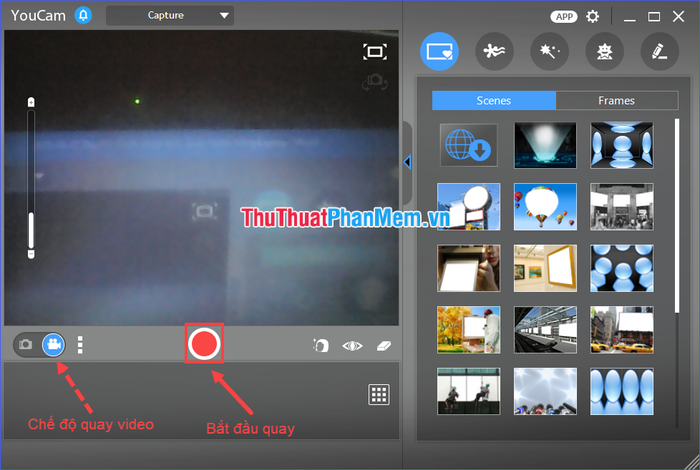Click the YouCam notification bell icon

(83, 15)
